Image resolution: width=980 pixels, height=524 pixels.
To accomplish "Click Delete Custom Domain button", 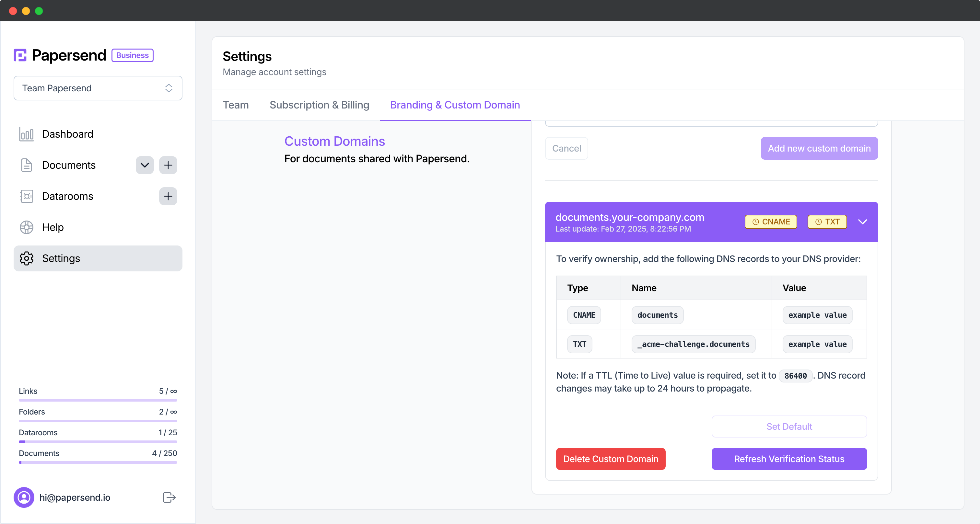I will [x=610, y=459].
